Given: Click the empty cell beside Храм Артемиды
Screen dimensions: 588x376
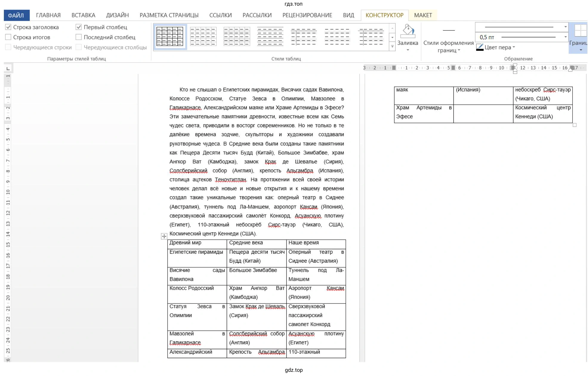Looking at the screenshot, I should 483,113.
